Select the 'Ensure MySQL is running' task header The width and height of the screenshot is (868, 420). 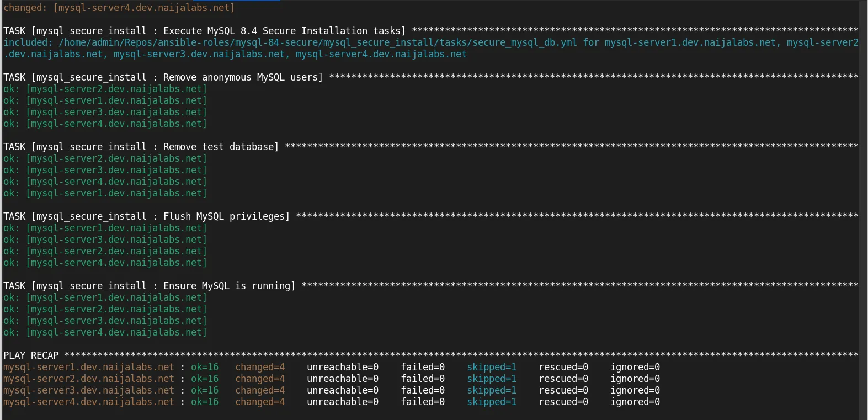point(149,286)
